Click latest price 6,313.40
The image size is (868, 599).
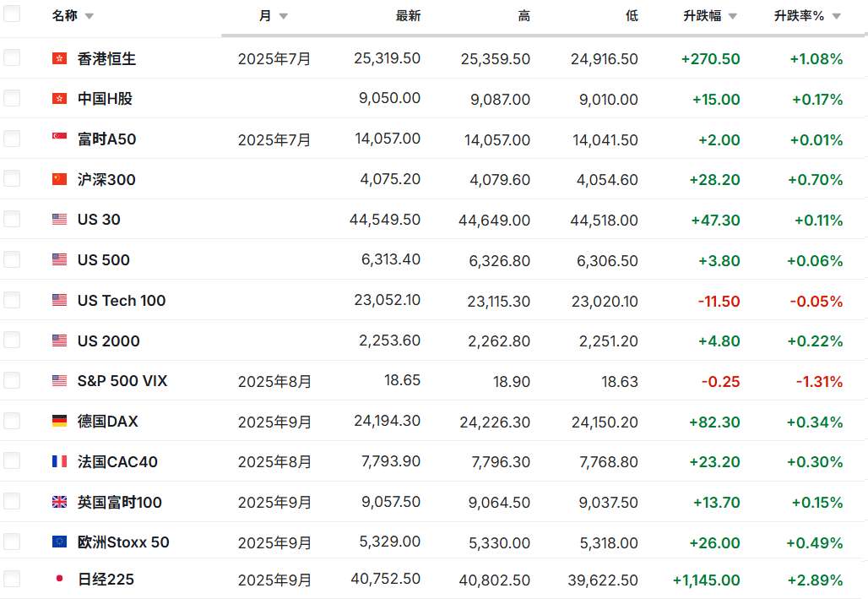coord(391,259)
